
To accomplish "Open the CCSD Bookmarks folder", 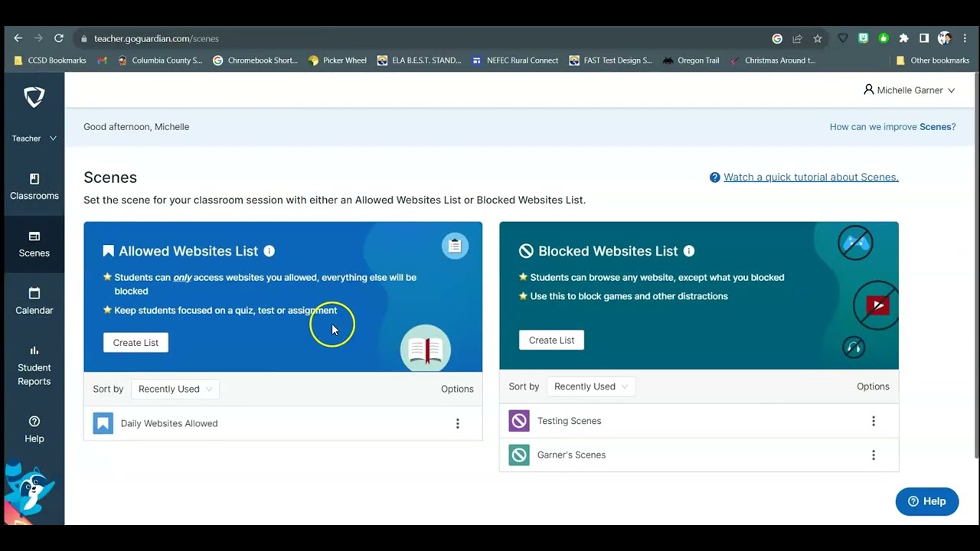I will coord(50,60).
